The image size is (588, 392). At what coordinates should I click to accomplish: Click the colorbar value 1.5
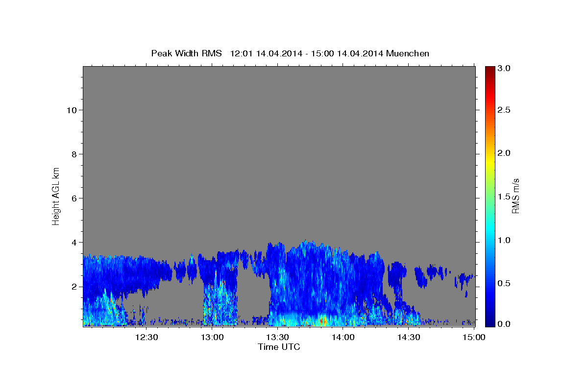click(x=505, y=196)
